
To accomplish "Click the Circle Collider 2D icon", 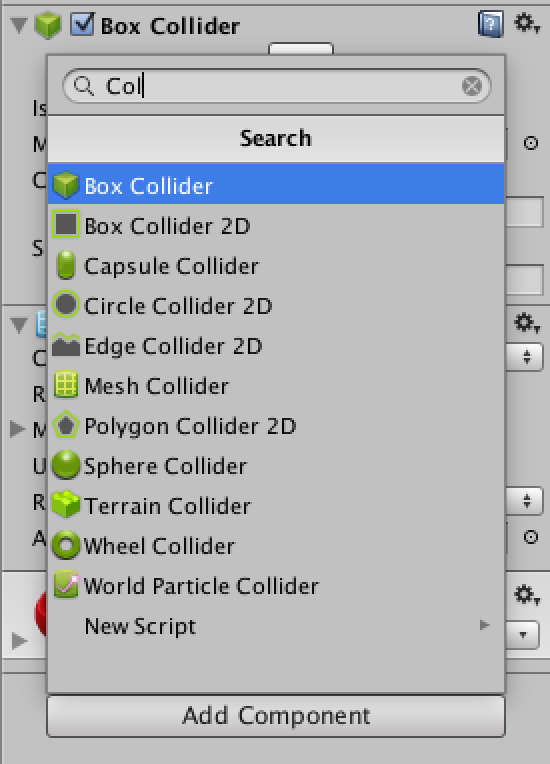I will pos(66,305).
